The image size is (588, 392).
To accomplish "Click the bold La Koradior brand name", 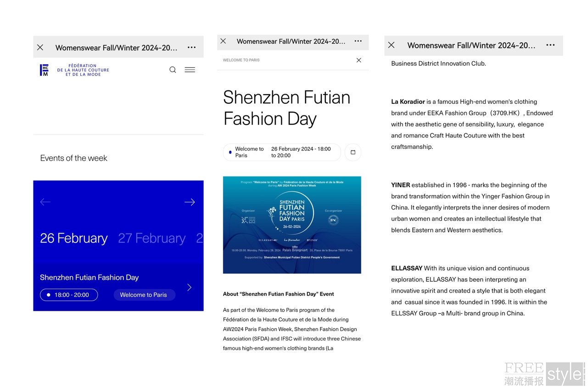I will 408,102.
